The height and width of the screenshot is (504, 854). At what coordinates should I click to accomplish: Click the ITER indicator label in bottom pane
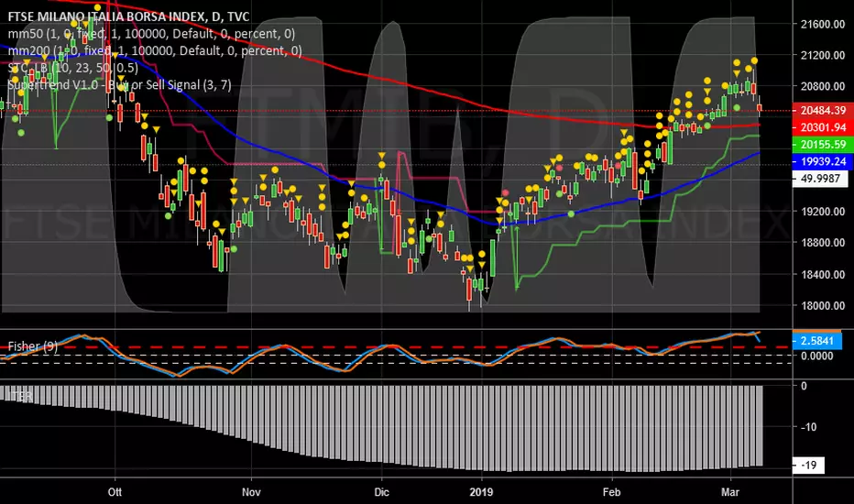tap(21, 396)
